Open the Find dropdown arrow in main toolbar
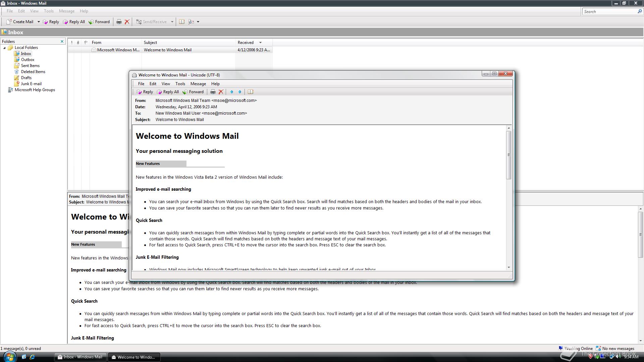Image resolution: width=644 pixels, height=362 pixels. pyautogui.click(x=198, y=22)
